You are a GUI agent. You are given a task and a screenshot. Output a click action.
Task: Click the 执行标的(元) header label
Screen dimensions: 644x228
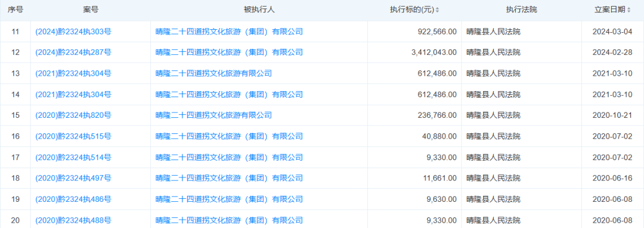tap(412, 10)
